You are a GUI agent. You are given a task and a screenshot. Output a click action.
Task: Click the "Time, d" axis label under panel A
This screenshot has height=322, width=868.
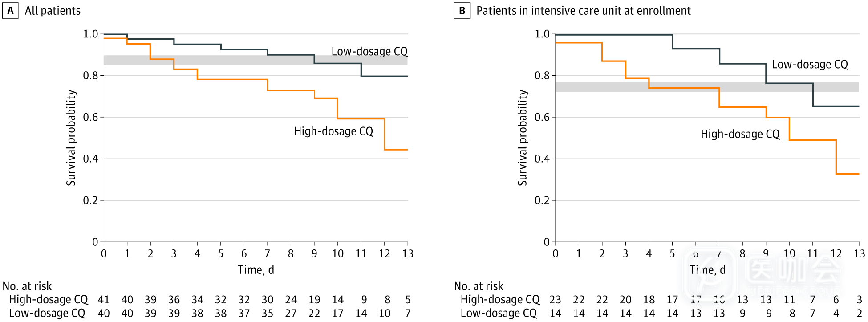click(x=256, y=270)
